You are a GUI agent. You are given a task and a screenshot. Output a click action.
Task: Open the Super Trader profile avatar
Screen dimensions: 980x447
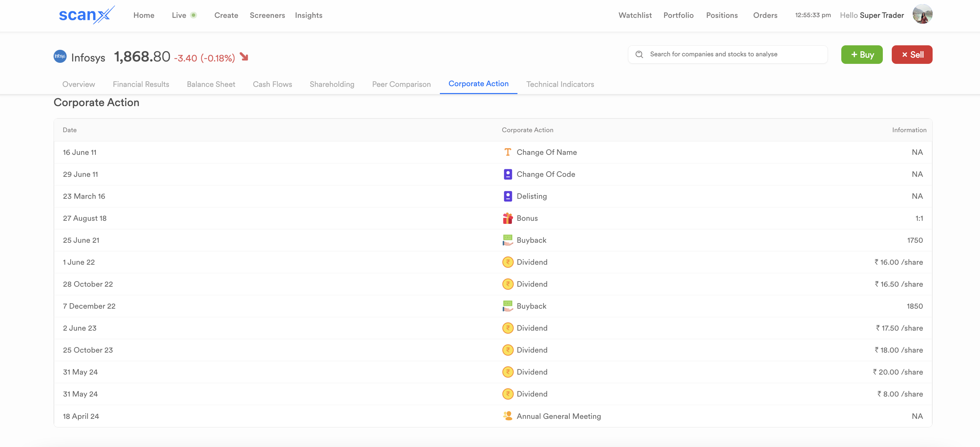922,14
